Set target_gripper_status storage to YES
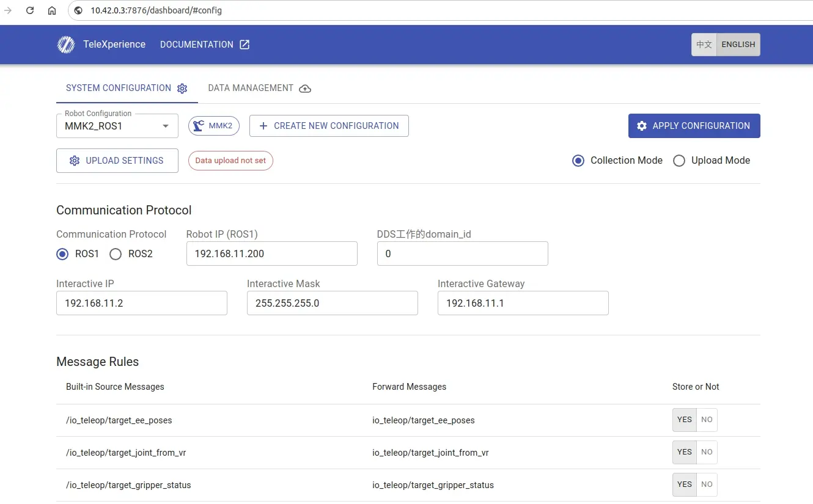Screen dimensions: 813x504 [x=685, y=484]
